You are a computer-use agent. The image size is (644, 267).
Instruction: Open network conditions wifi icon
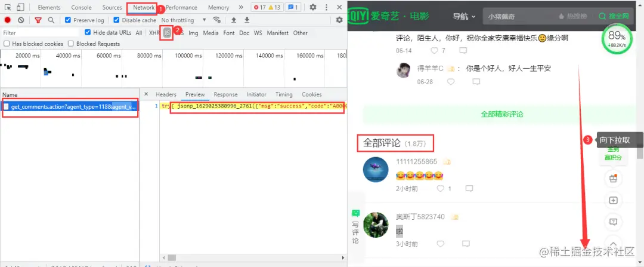216,20
